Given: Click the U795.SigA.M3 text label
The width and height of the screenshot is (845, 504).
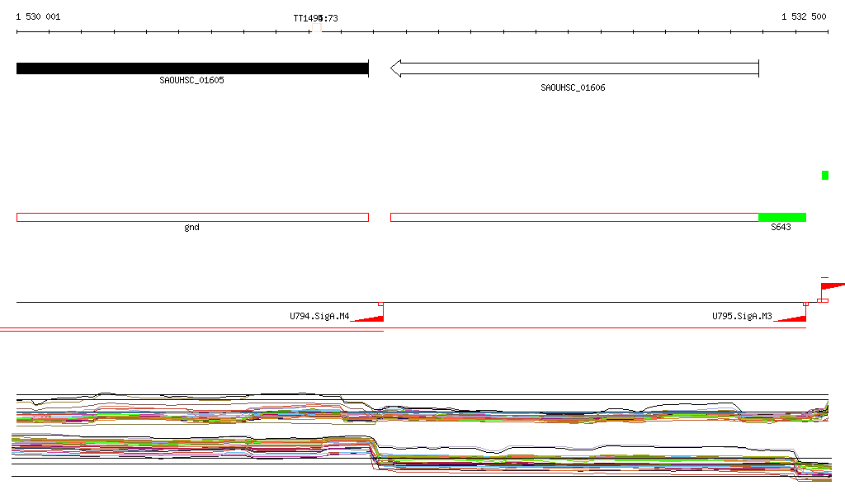Looking at the screenshot, I should (742, 316).
